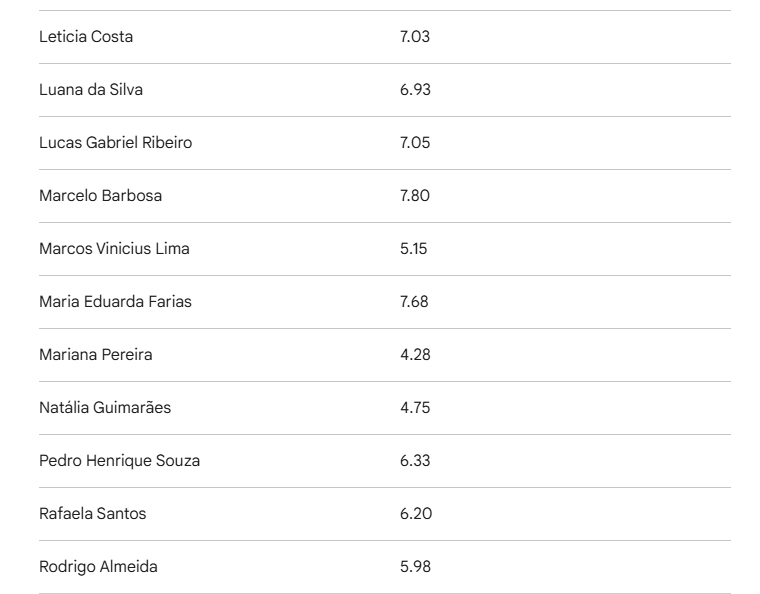The width and height of the screenshot is (760, 594).
Task: Click the name Leticia Costa
Action: (x=86, y=37)
